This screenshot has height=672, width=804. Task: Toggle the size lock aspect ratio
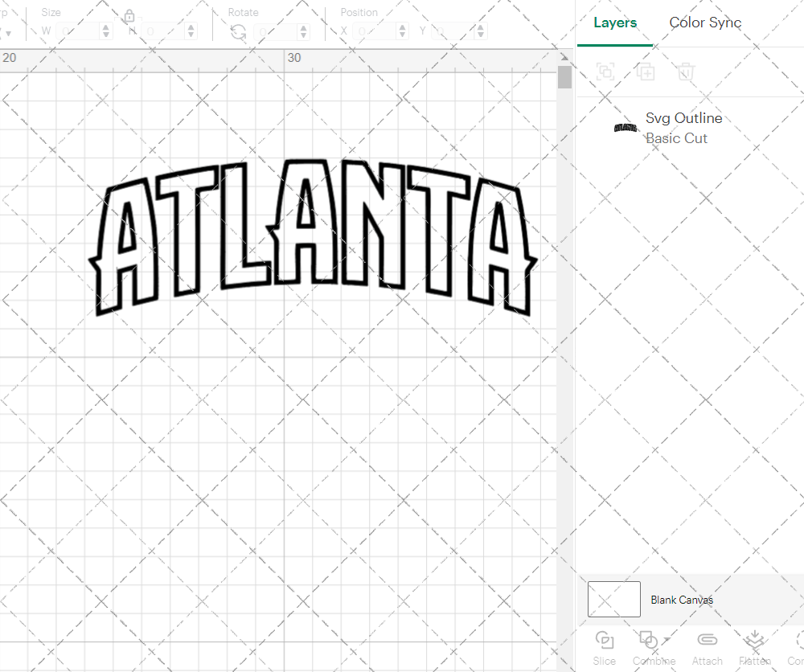(129, 16)
